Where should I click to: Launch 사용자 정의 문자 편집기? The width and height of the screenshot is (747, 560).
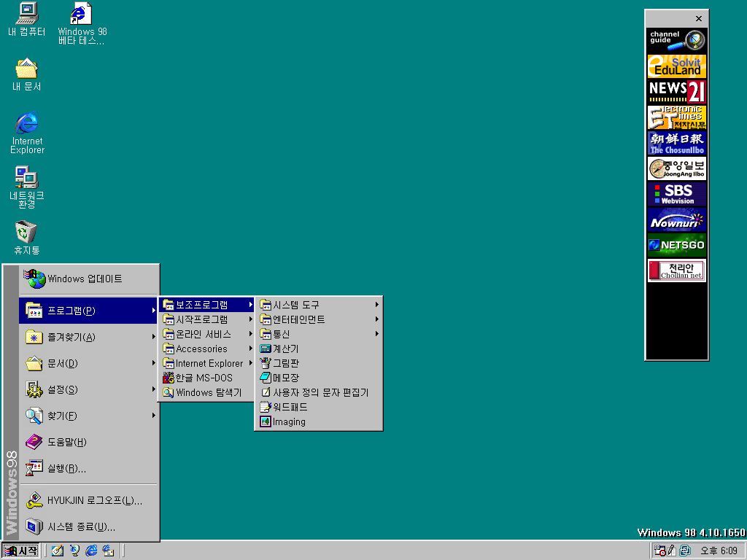pyautogui.click(x=319, y=392)
